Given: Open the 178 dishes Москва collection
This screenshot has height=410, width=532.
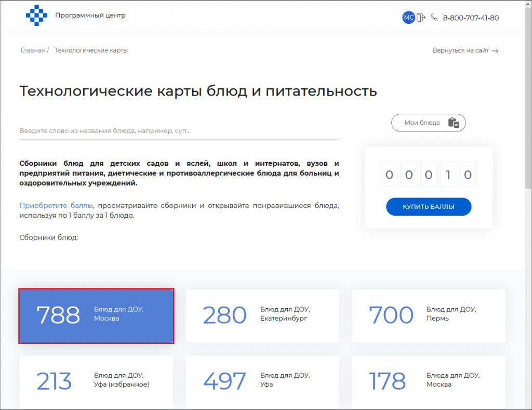Looking at the screenshot, I should (x=429, y=381).
